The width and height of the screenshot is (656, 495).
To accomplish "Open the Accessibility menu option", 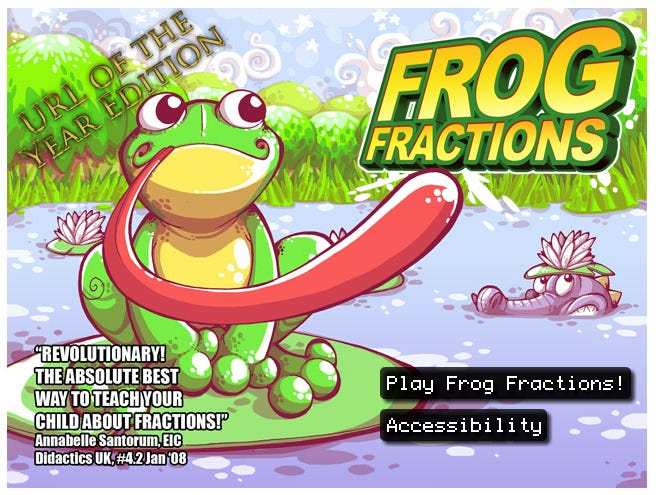I will click(464, 426).
